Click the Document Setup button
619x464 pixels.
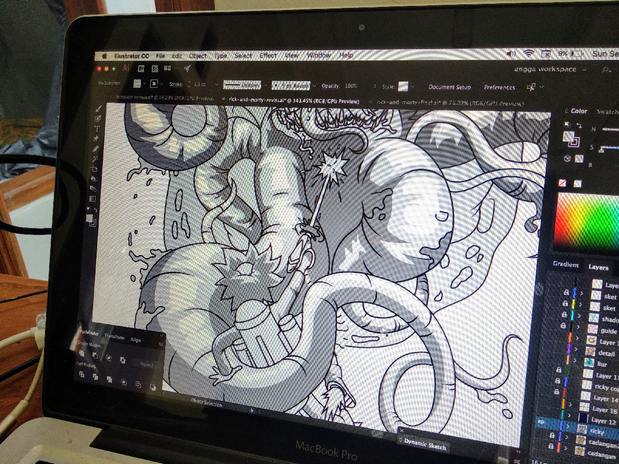click(450, 87)
